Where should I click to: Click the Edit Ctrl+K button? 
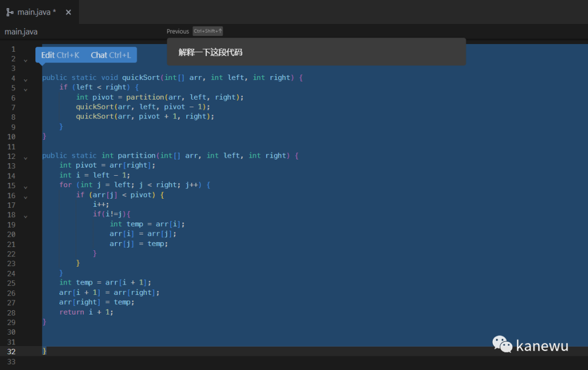(60, 55)
